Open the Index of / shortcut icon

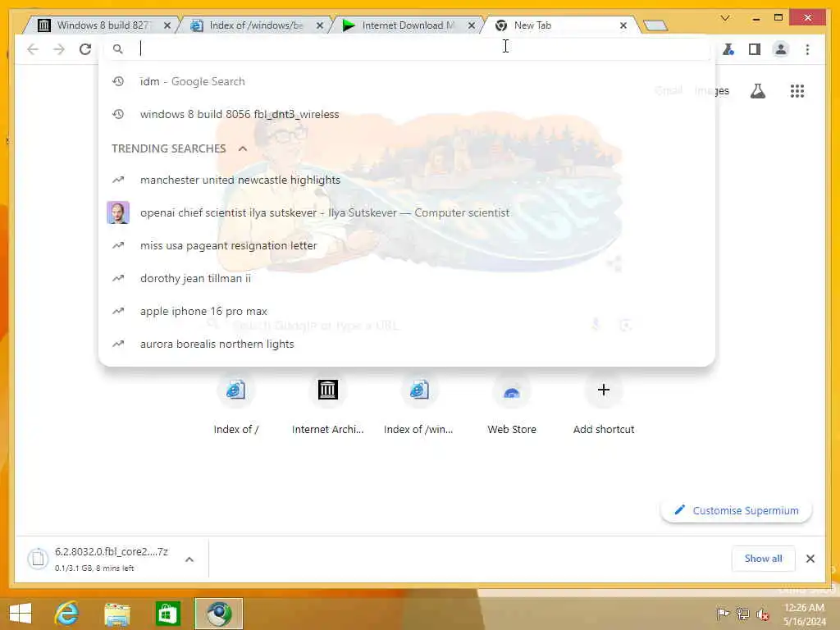point(235,390)
